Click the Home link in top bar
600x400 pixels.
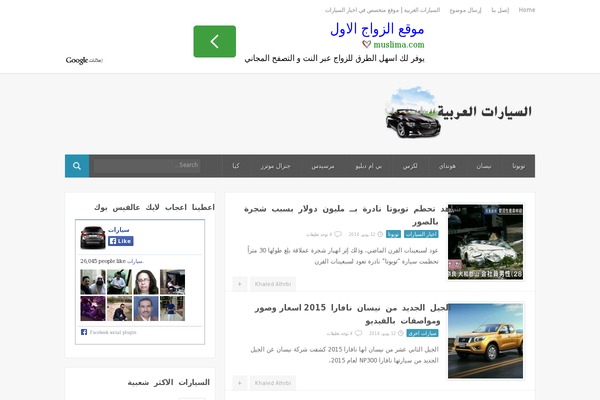tap(527, 10)
